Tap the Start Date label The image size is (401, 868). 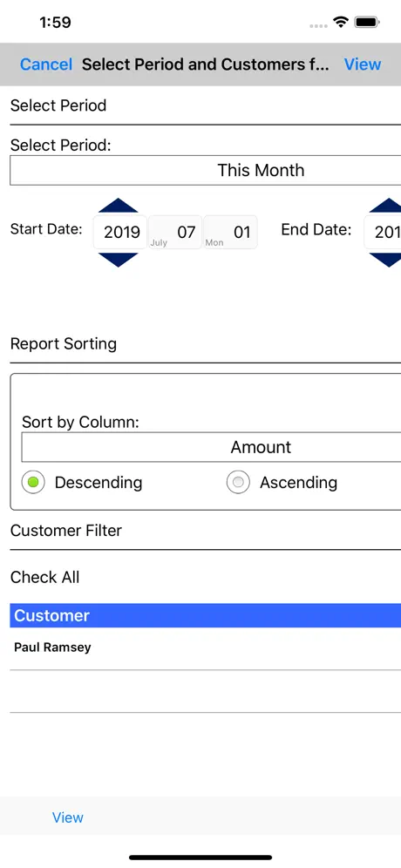[46, 229]
